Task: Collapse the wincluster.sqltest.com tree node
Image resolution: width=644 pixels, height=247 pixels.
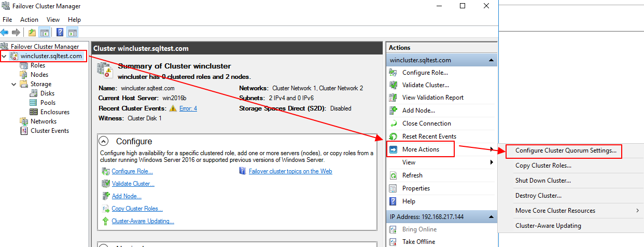Action: coord(4,56)
